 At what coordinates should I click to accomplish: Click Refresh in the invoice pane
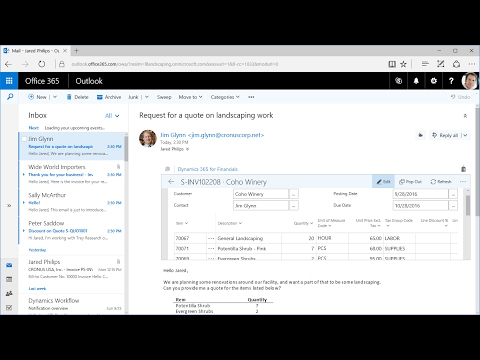(441, 182)
